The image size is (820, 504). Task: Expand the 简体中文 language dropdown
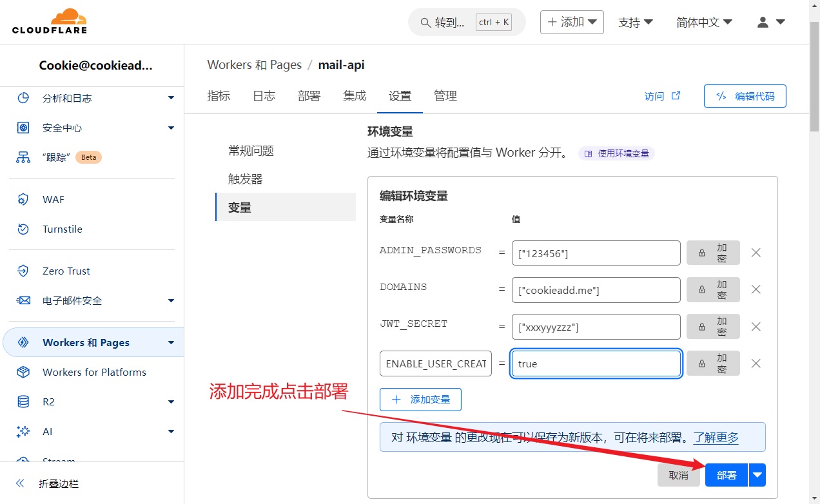click(704, 22)
